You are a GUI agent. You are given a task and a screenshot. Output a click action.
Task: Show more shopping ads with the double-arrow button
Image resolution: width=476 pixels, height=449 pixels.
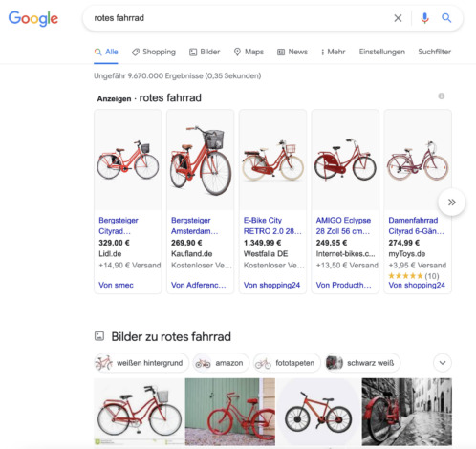[x=452, y=203]
